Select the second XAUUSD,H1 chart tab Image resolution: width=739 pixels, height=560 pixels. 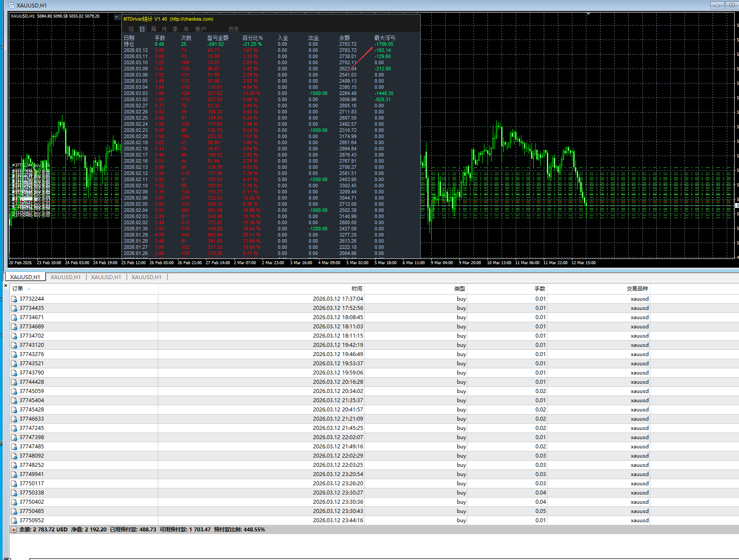click(66, 277)
